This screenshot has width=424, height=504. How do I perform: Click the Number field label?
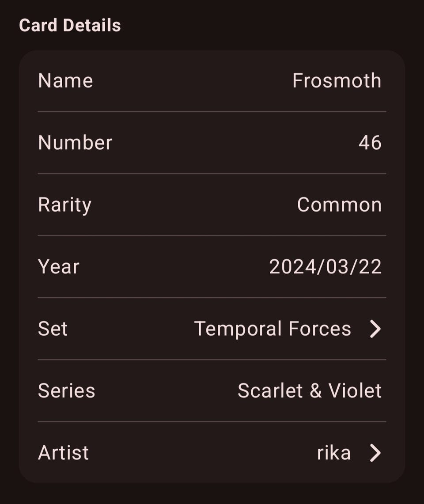[x=75, y=143]
